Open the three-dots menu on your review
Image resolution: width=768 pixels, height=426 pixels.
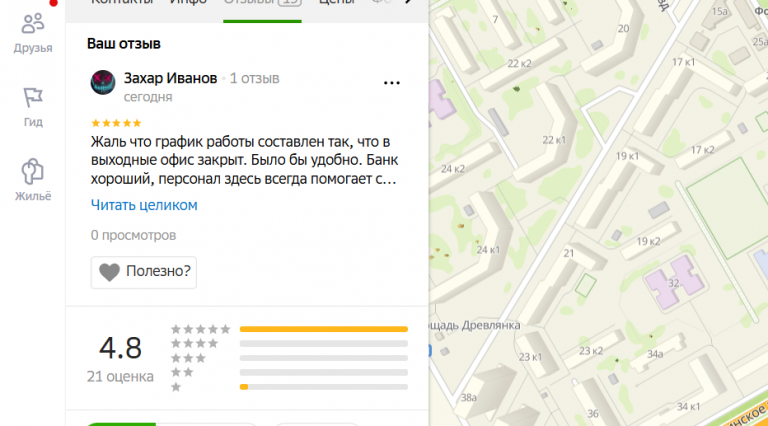coord(391,83)
